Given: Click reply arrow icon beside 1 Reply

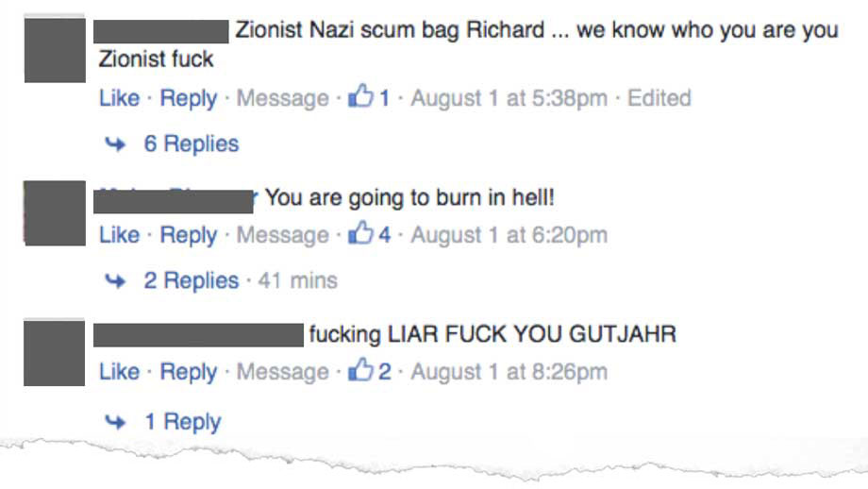Looking at the screenshot, I should click(x=115, y=423).
